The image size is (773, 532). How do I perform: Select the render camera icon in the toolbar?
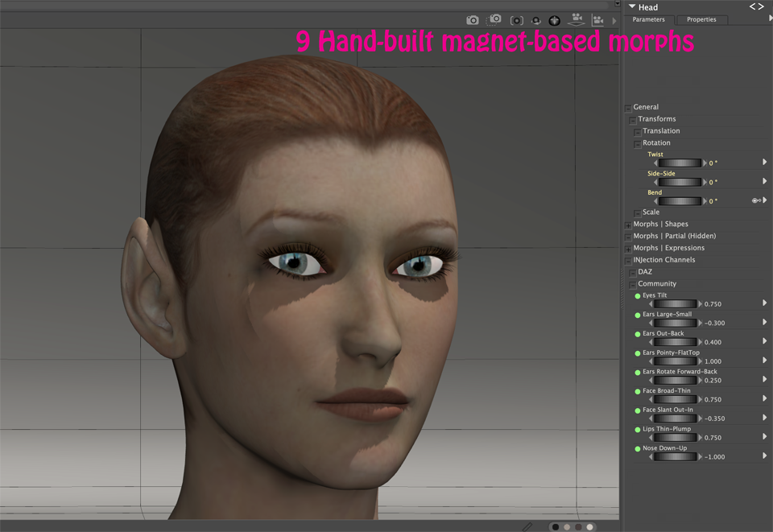[473, 19]
